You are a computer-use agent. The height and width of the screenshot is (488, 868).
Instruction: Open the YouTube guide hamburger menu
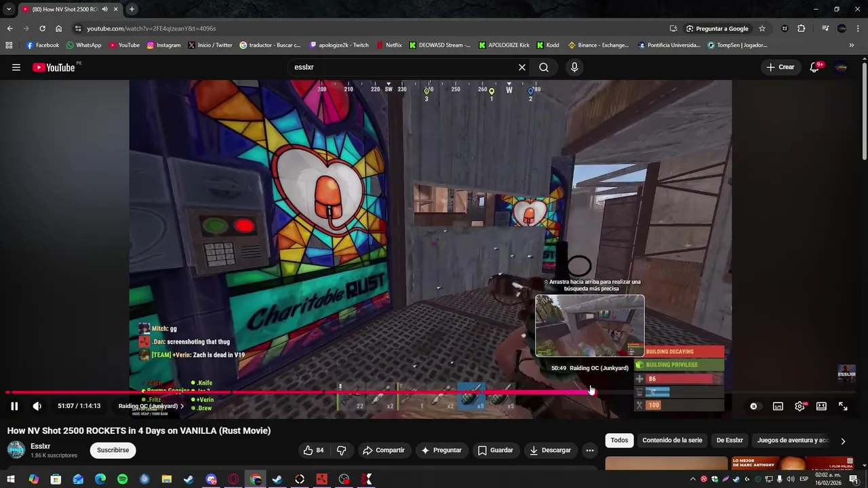[16, 67]
